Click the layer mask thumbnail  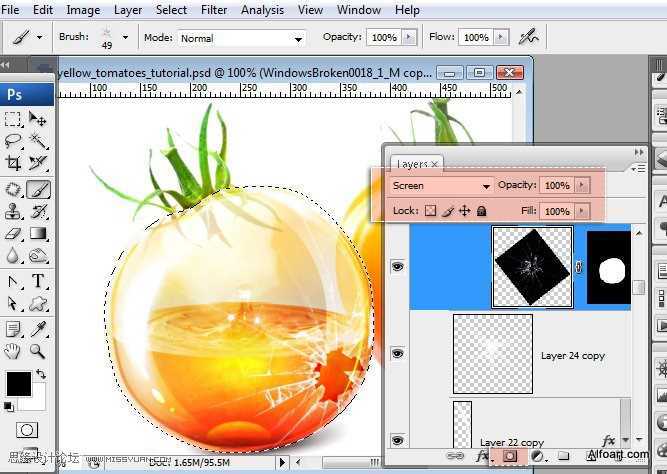tap(609, 268)
